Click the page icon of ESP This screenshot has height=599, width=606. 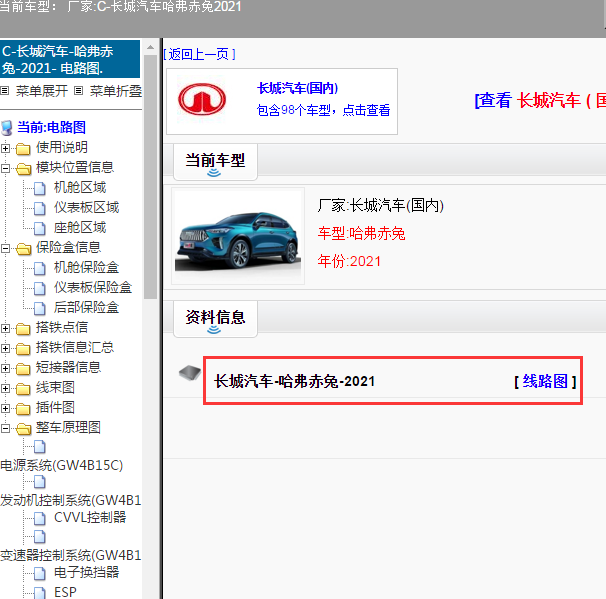40,593
